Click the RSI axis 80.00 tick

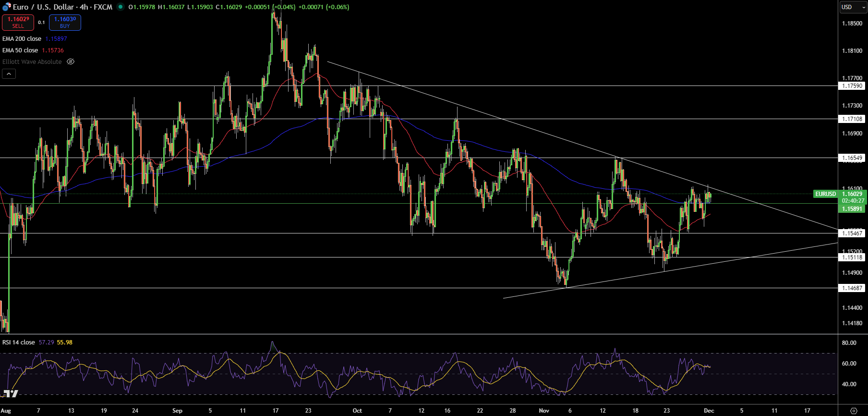click(849, 343)
